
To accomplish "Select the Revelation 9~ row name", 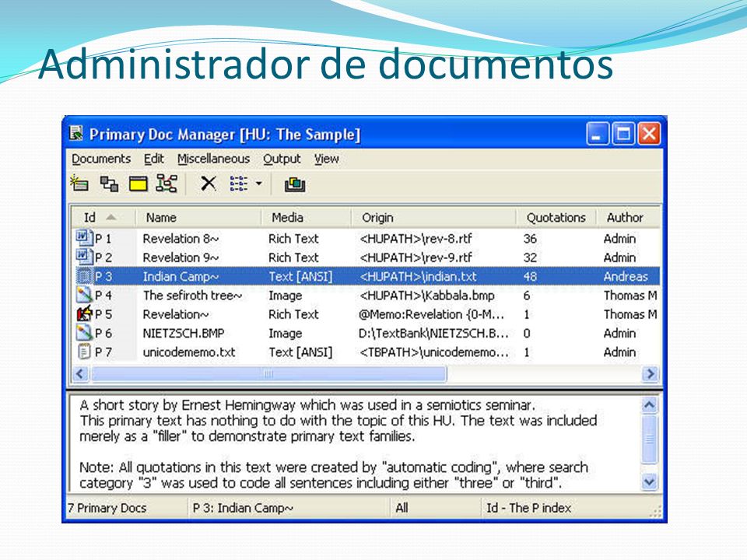I will (x=181, y=257).
